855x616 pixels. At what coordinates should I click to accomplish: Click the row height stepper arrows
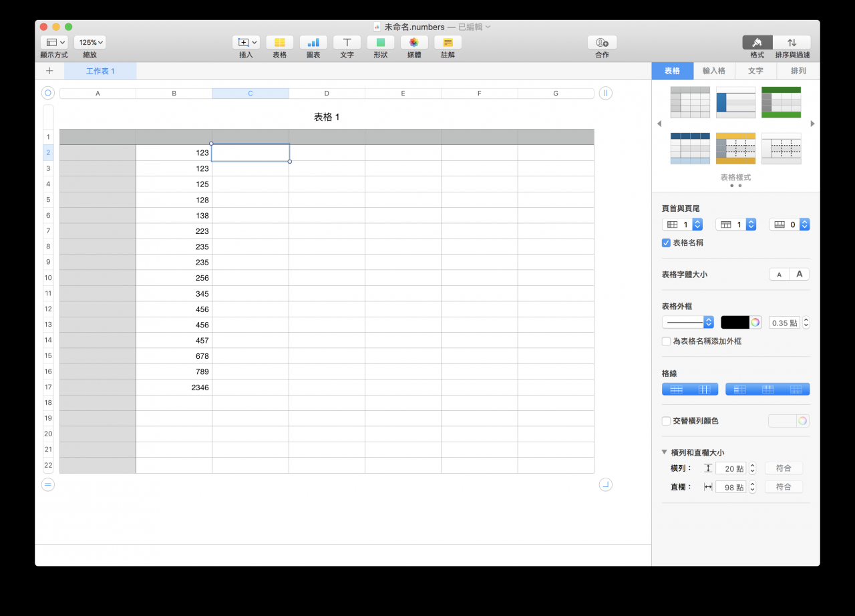752,469
